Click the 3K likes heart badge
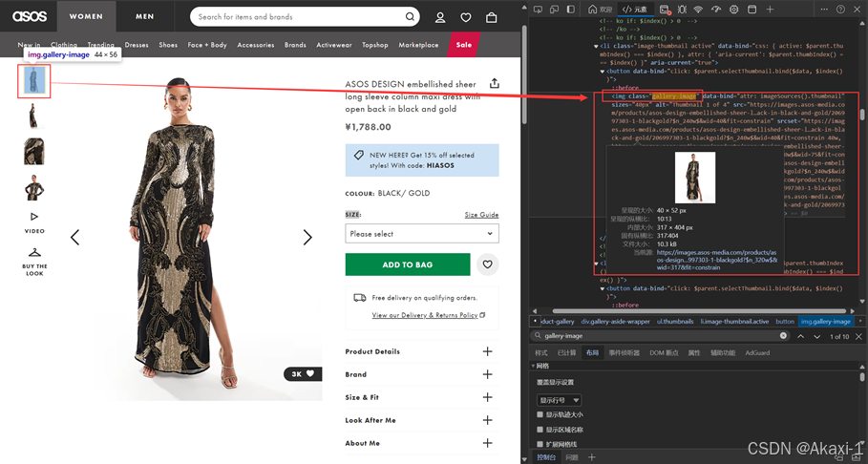 (303, 373)
